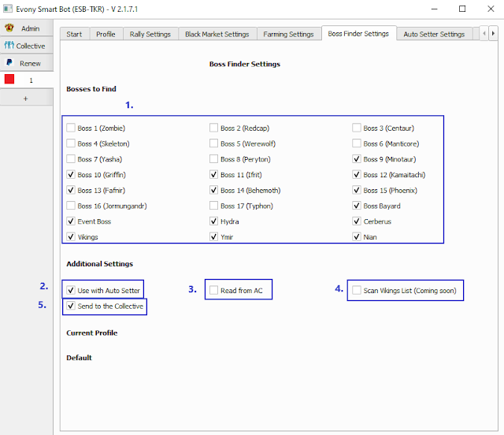Image resolution: width=504 pixels, height=435 pixels.
Task: Click the Collective people icon
Action: 9,46
